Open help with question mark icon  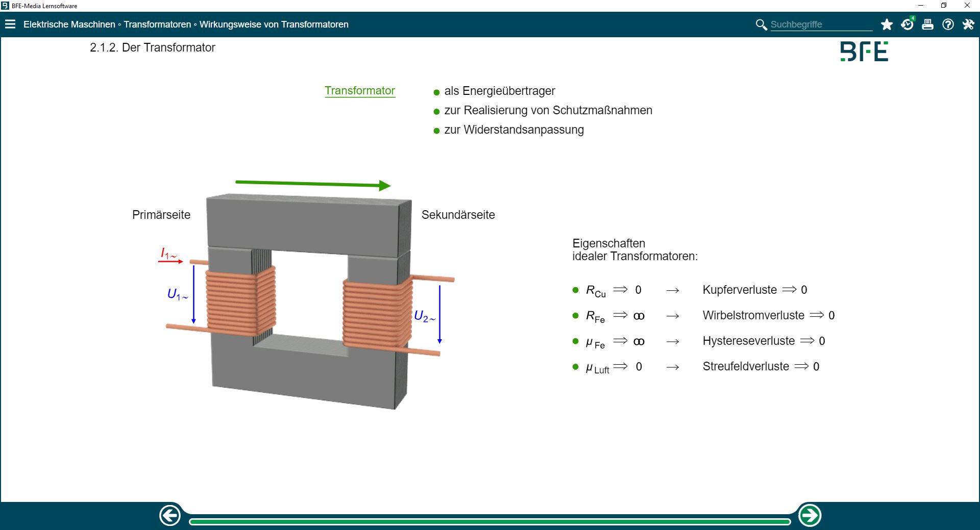948,24
